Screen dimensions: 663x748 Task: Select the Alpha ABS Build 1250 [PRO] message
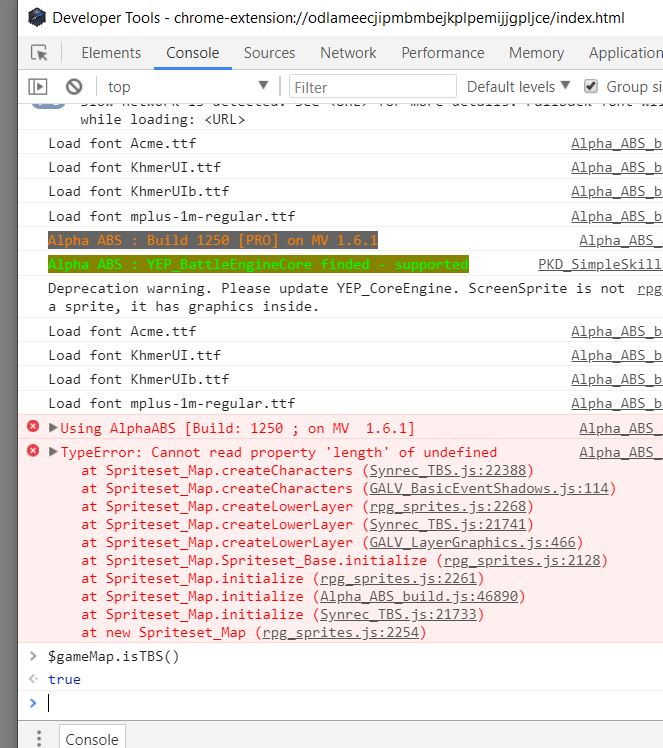(213, 240)
